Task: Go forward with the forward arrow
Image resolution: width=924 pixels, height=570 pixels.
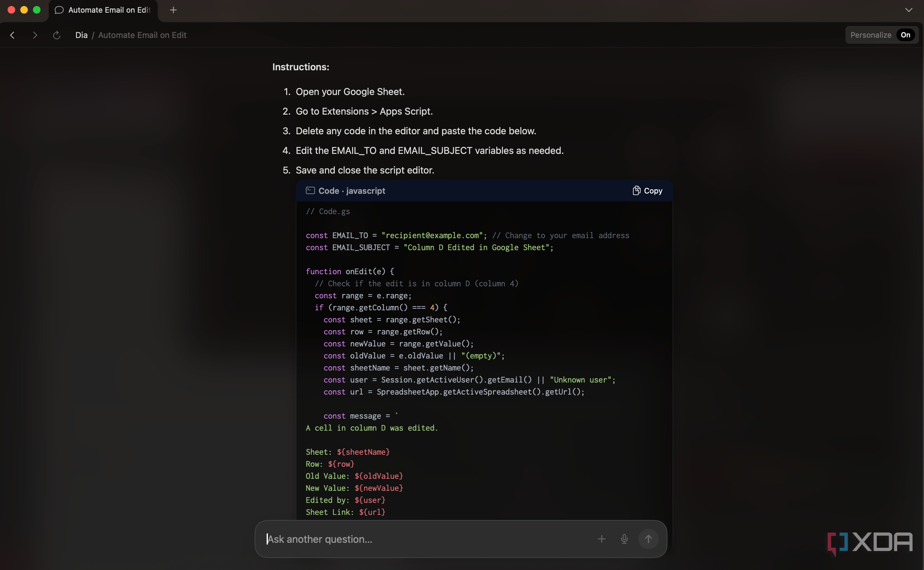Action: point(35,35)
